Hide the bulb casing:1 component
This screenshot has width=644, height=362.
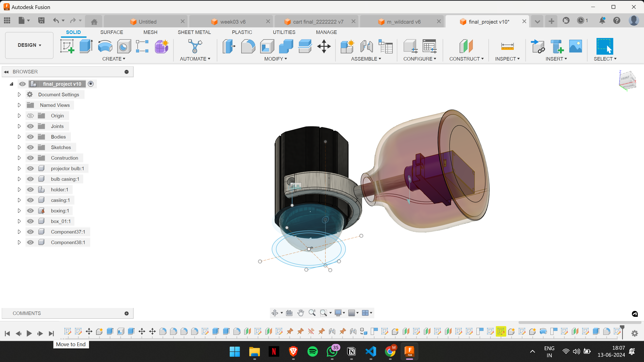[x=30, y=179]
